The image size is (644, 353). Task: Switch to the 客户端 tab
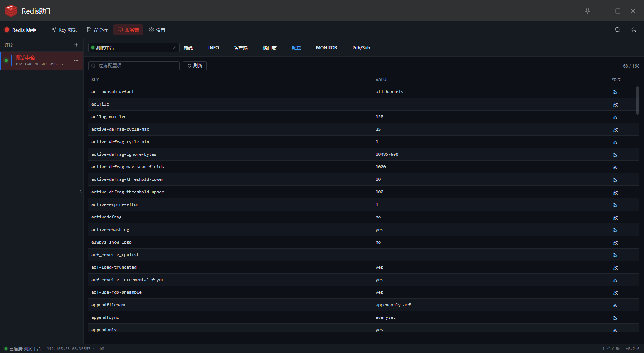click(241, 48)
